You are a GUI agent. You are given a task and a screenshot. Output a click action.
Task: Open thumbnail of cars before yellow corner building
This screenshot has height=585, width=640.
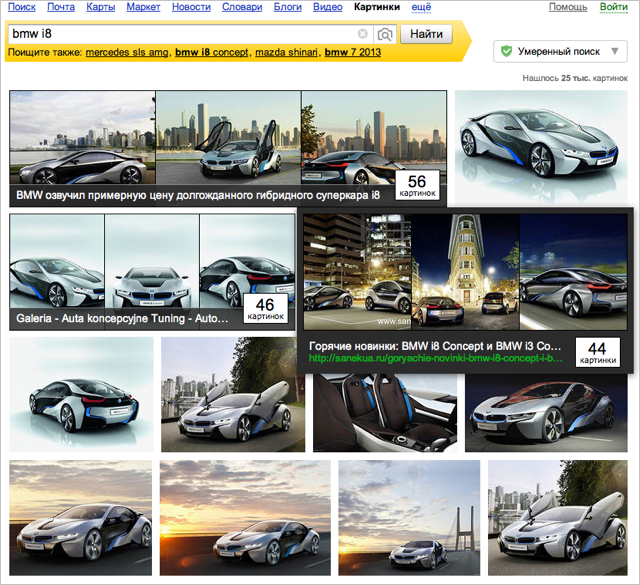(x=465, y=272)
